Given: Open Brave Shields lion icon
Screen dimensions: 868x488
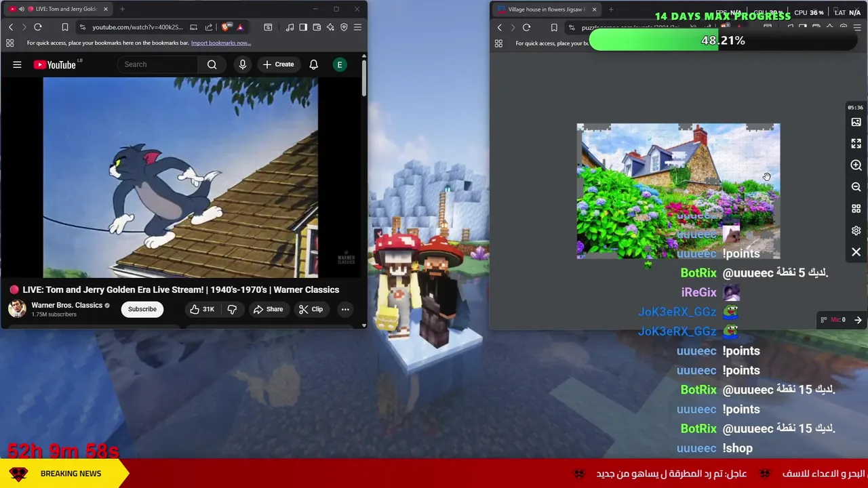Looking at the screenshot, I should (x=226, y=27).
